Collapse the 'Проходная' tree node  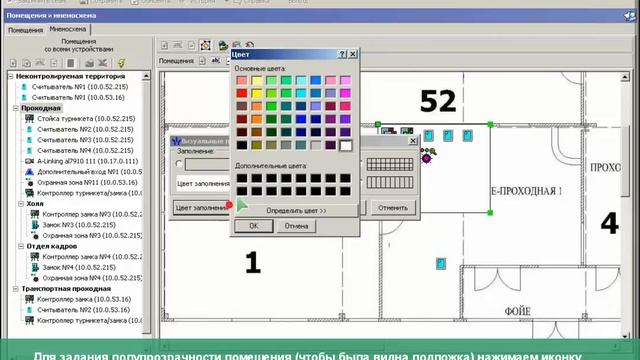[x=16, y=108]
